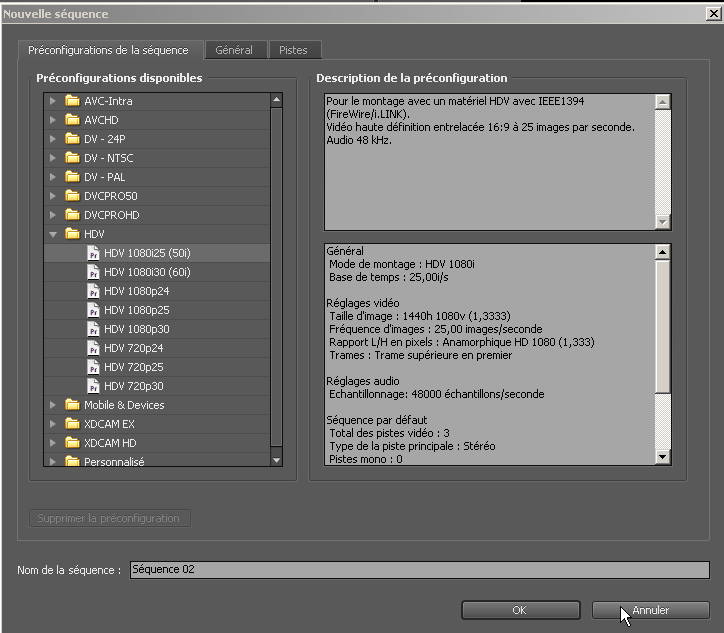This screenshot has height=633, width=724.
Task: Click the XDCAM HD folder icon
Action: (x=72, y=443)
